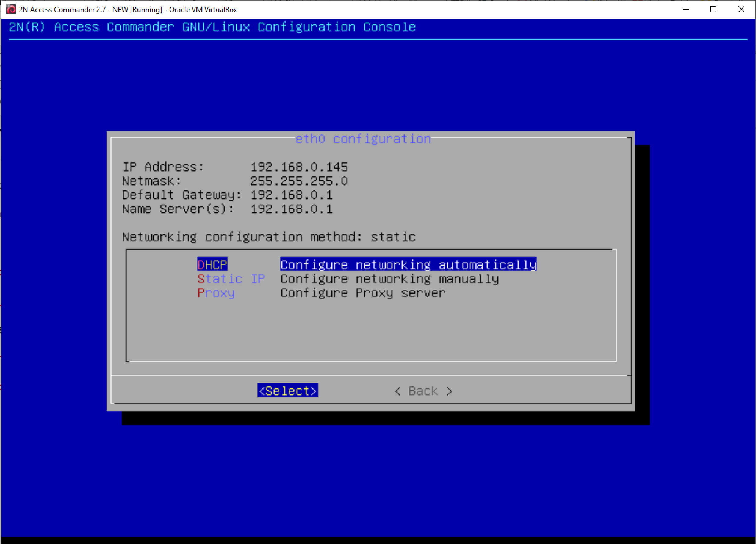
Task: Click 'Configure networking automatically' description
Action: (408, 264)
